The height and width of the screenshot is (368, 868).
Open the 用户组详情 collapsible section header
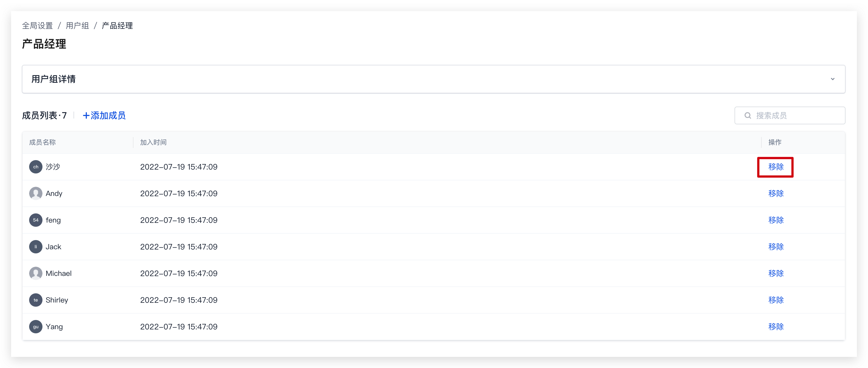434,79
